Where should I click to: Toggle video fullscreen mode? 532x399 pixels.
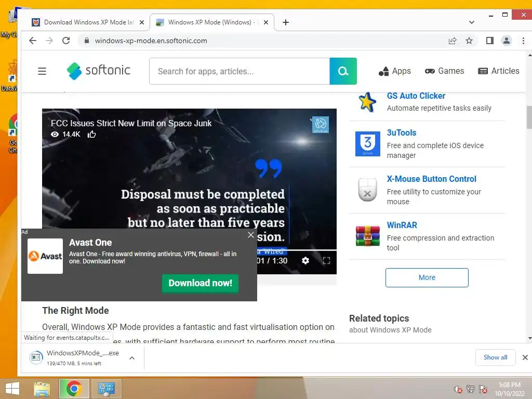pos(326,261)
